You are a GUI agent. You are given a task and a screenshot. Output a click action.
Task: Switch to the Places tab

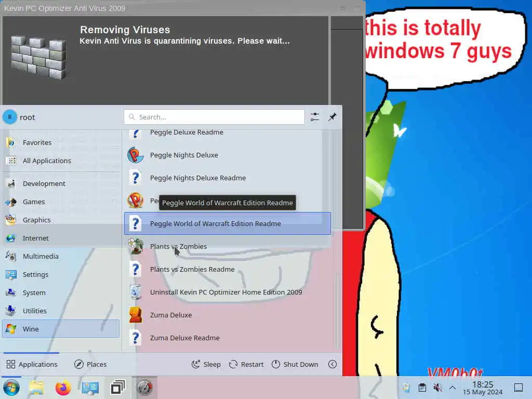click(x=90, y=364)
